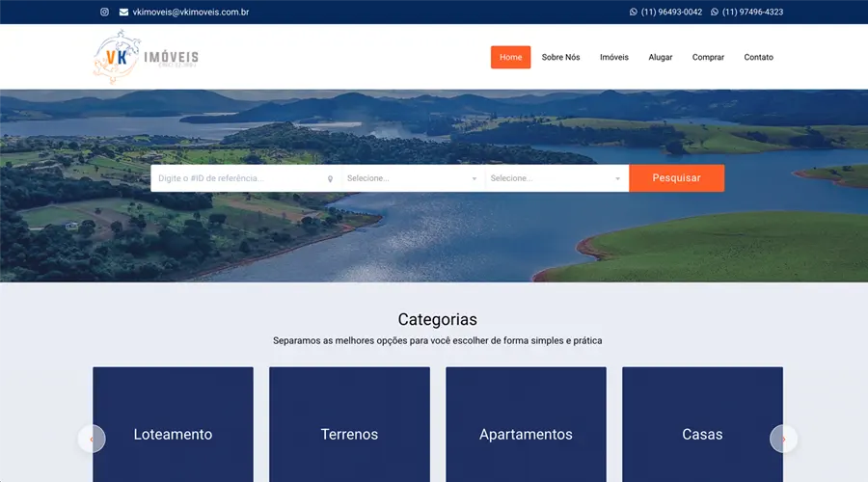Expand the first Selecione dropdown
This screenshot has height=482, width=868.
click(413, 178)
